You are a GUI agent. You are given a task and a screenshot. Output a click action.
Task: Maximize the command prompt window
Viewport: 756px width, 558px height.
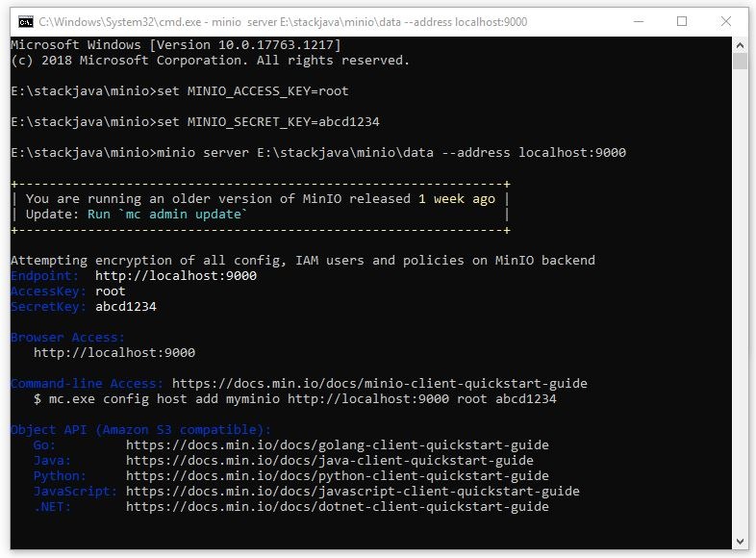point(682,20)
